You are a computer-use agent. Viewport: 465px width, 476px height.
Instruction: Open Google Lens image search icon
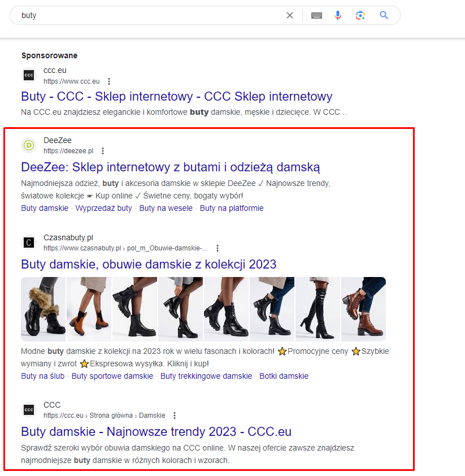tap(360, 15)
